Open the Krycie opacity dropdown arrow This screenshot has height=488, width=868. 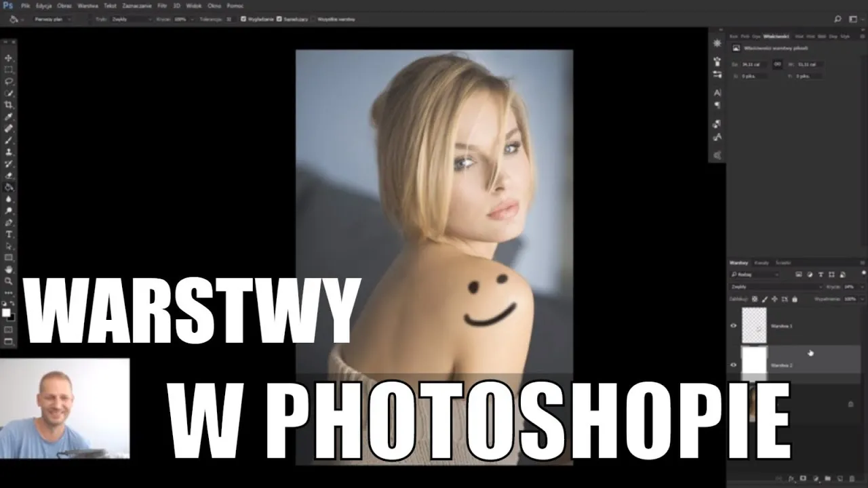point(863,287)
